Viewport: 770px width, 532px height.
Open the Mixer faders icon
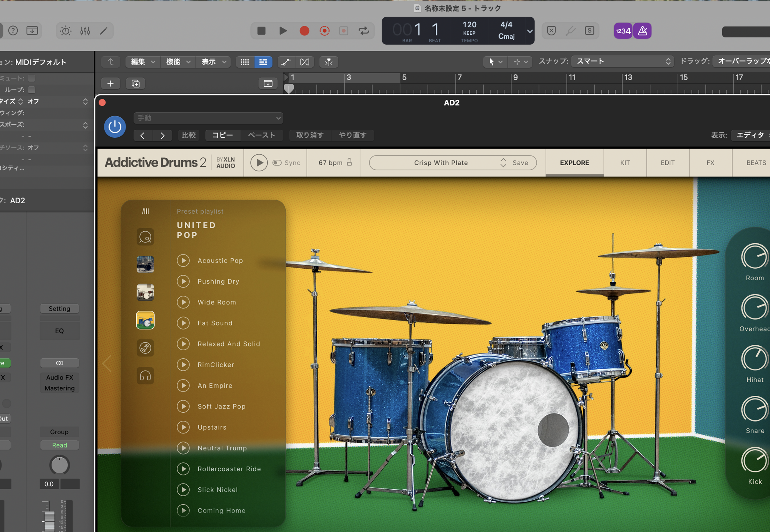pyautogui.click(x=85, y=31)
